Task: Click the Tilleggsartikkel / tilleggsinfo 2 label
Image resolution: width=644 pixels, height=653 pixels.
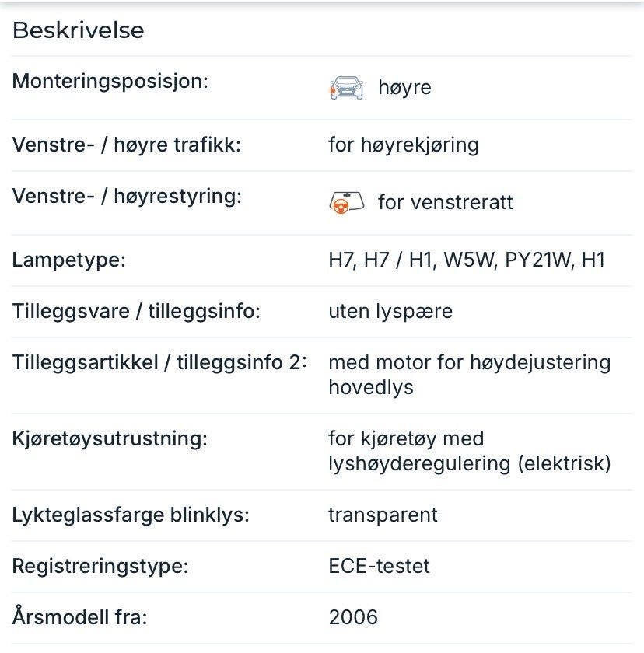Action: (x=159, y=362)
